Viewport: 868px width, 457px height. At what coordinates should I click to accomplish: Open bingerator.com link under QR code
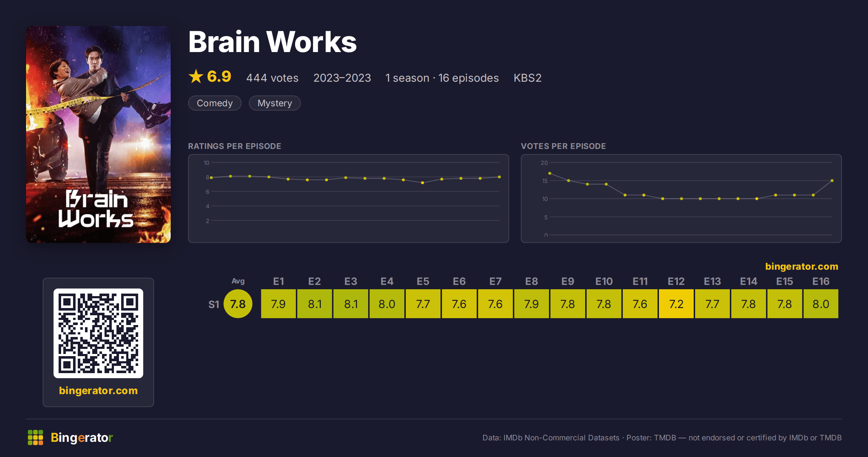click(98, 390)
